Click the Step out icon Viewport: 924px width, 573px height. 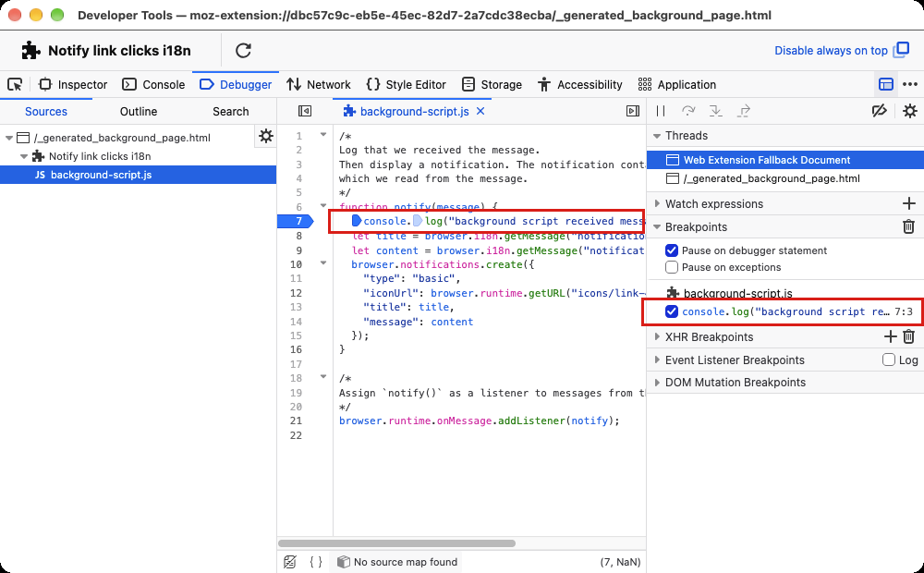click(743, 111)
